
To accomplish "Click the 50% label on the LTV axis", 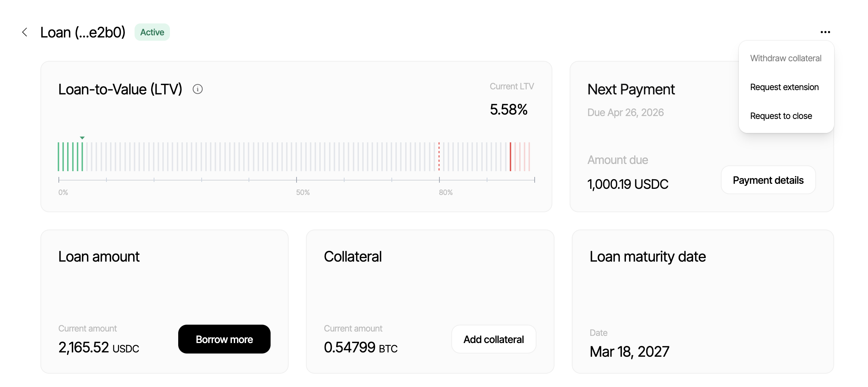I will click(x=303, y=192).
